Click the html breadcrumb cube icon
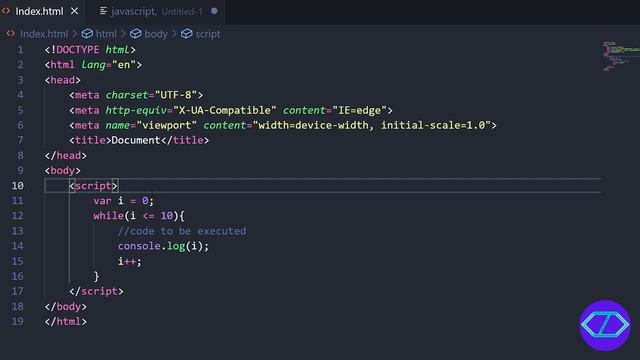 click(87, 34)
